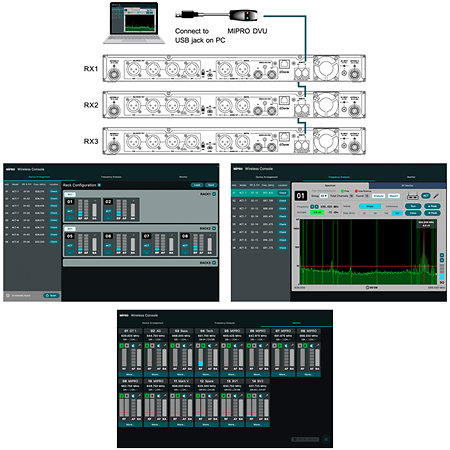Mute channel 01 GT 1 speaker in Monitor window

tap(133, 346)
